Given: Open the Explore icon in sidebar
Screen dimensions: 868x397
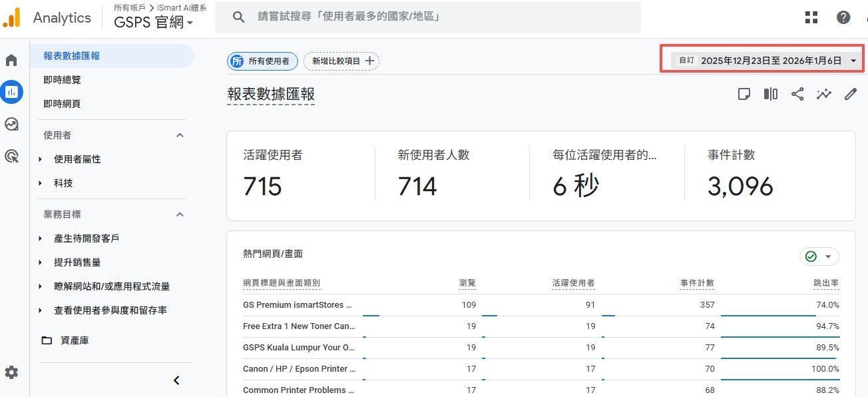Looking at the screenshot, I should pyautogui.click(x=11, y=125).
